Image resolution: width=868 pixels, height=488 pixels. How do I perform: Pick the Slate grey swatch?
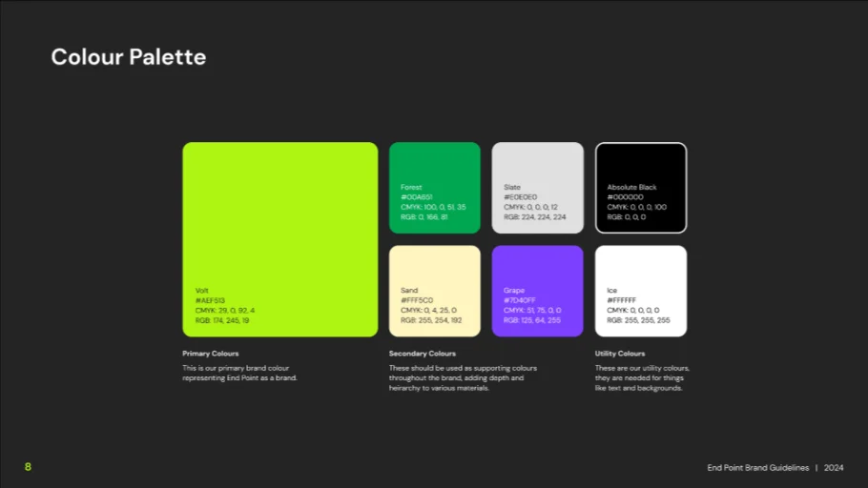point(538,188)
